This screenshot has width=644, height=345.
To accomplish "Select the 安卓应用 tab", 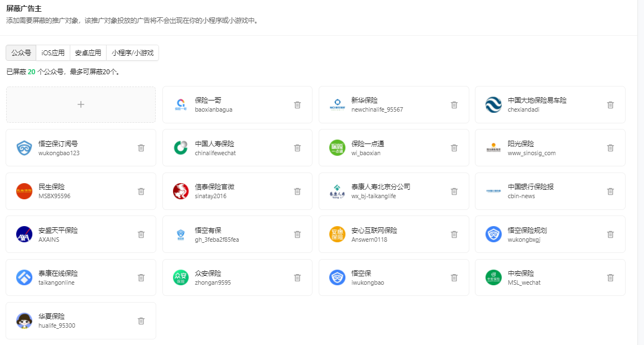I will (88, 53).
